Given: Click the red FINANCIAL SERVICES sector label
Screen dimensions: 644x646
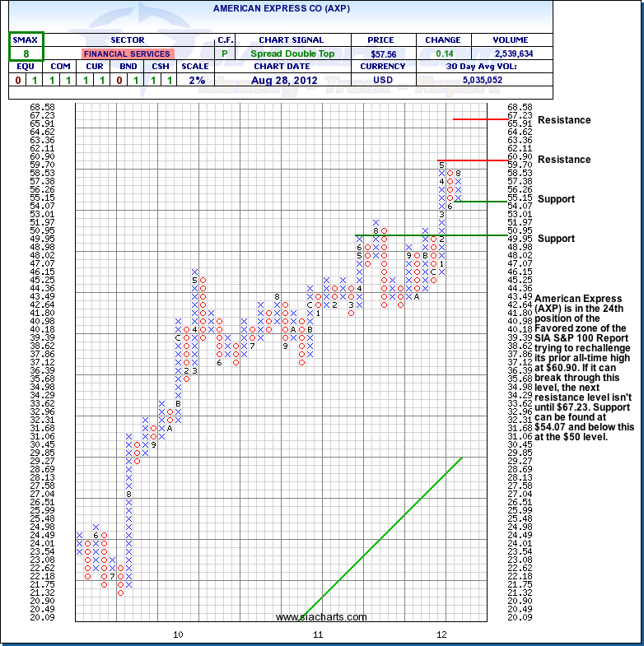Looking at the screenshot, I should click(x=127, y=53).
